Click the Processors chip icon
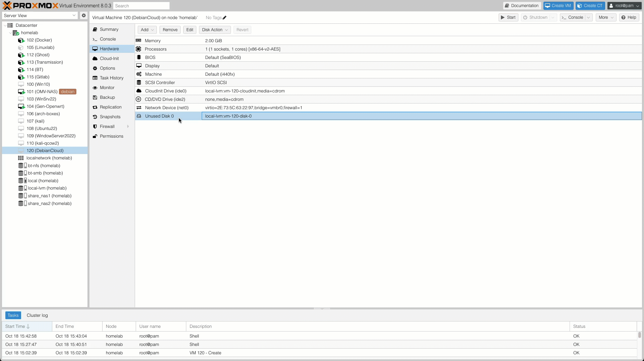Screen dimensions: 644x361 click(x=138, y=49)
